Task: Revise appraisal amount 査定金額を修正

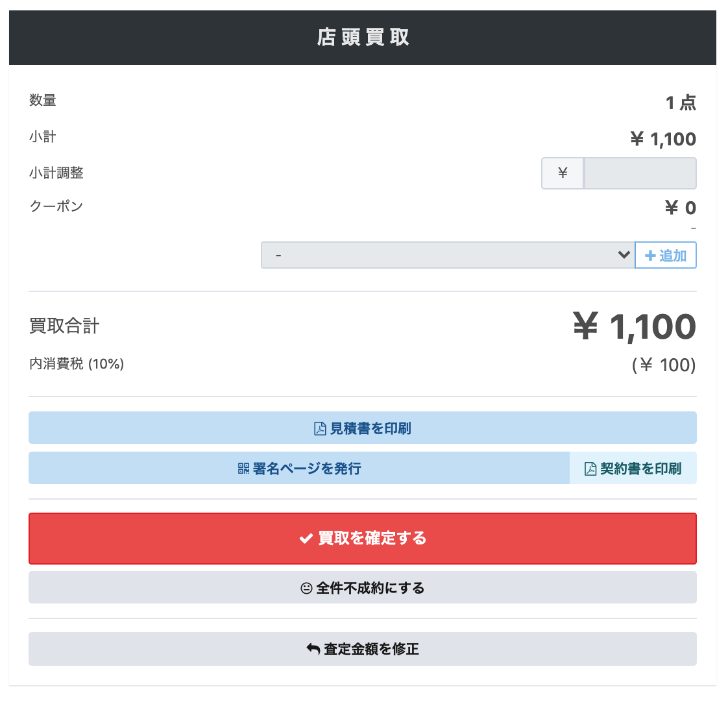Action: click(x=363, y=649)
